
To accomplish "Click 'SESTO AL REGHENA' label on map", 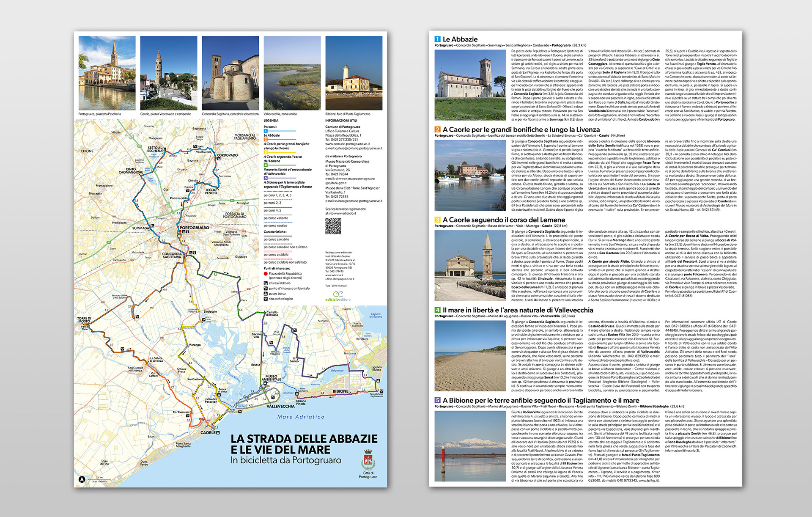I will pos(155,149).
